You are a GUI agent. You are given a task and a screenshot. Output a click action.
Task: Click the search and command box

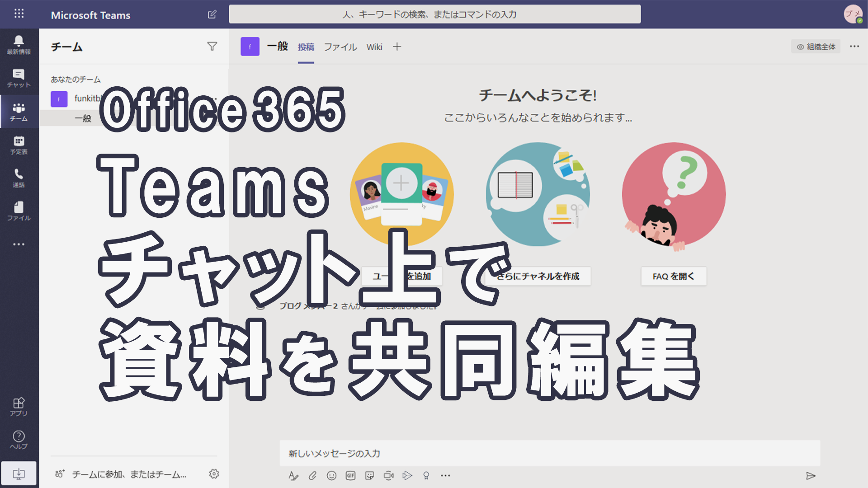coord(434,14)
